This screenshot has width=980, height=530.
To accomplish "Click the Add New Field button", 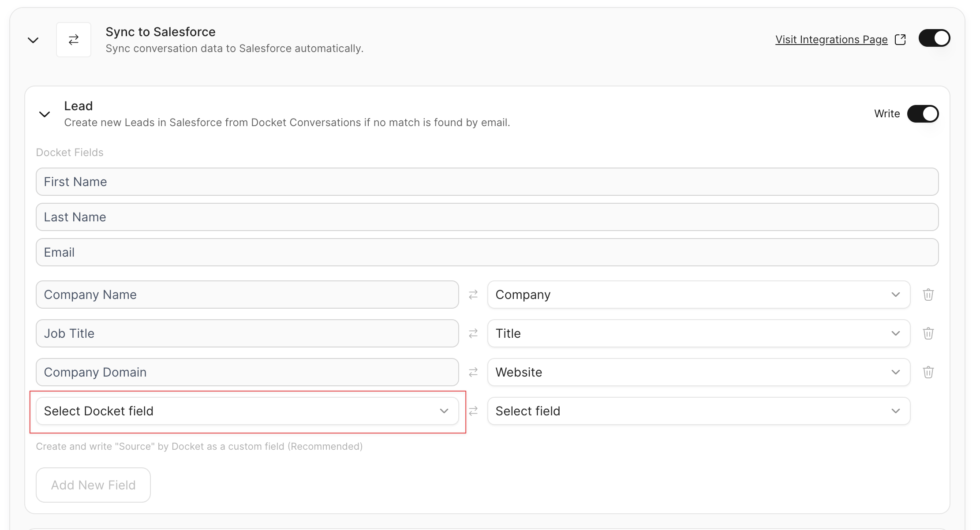I will click(93, 485).
